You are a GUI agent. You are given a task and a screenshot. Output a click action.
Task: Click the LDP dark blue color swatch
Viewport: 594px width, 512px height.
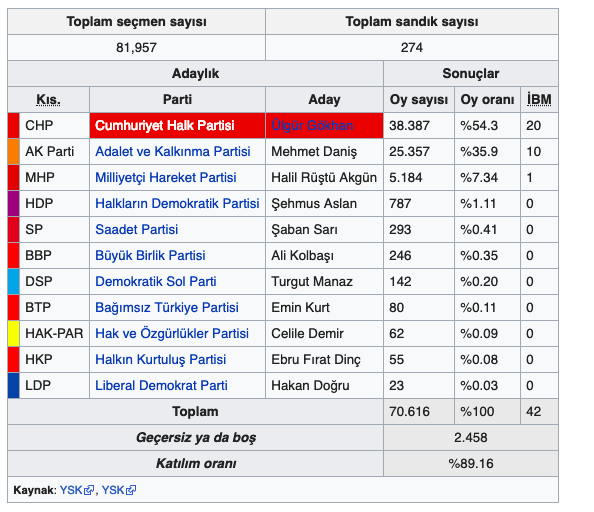pyautogui.click(x=14, y=386)
